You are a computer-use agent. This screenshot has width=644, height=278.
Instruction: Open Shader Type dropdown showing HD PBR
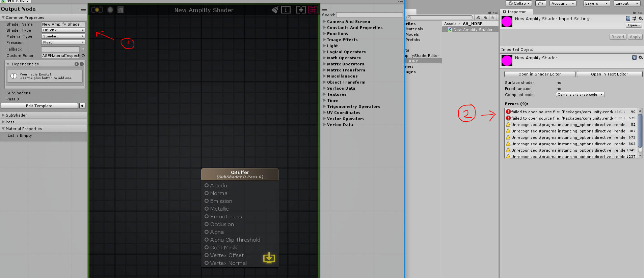click(63, 30)
